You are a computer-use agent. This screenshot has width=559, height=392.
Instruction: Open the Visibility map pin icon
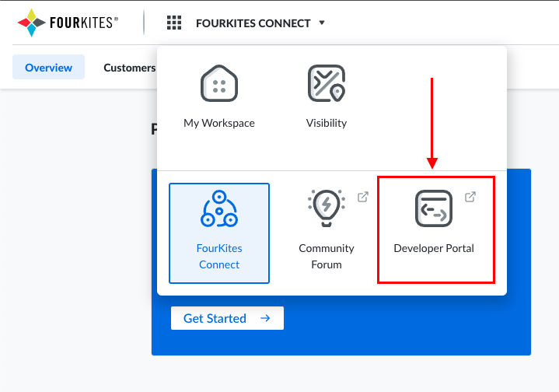[327, 83]
